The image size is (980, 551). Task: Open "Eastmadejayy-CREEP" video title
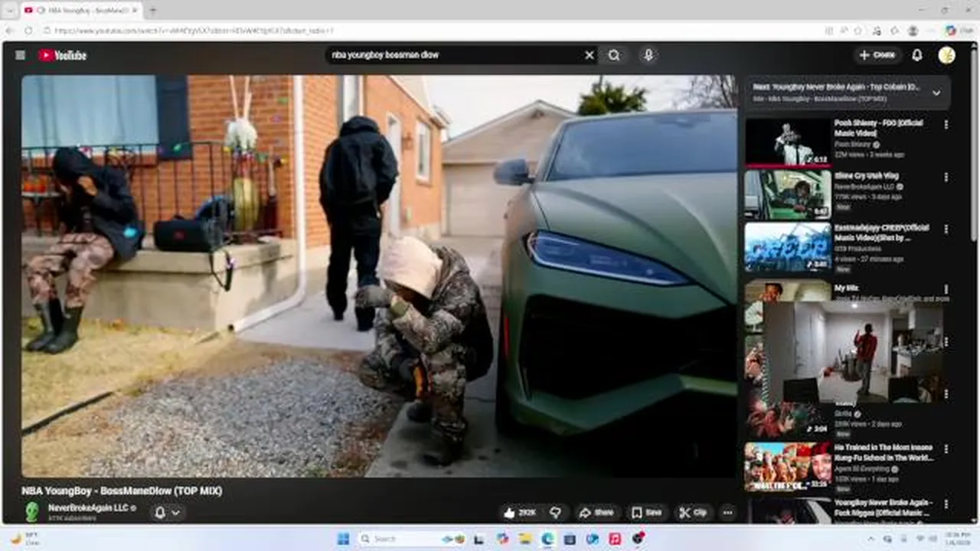pos(882,233)
